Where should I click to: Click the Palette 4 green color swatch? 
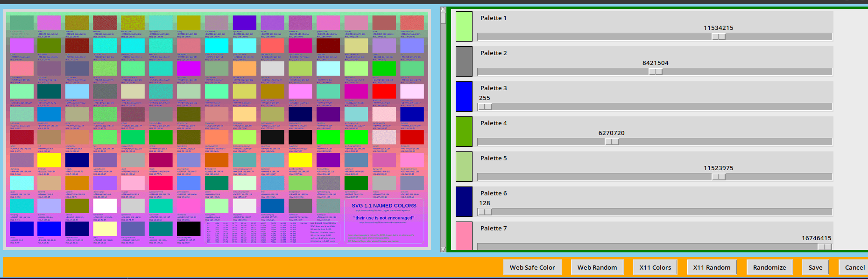tap(464, 132)
